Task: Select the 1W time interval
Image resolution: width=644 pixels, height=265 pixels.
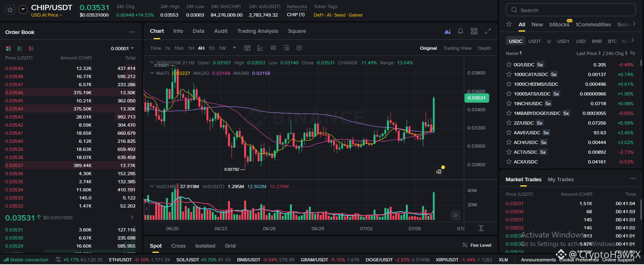Action: click(x=222, y=48)
